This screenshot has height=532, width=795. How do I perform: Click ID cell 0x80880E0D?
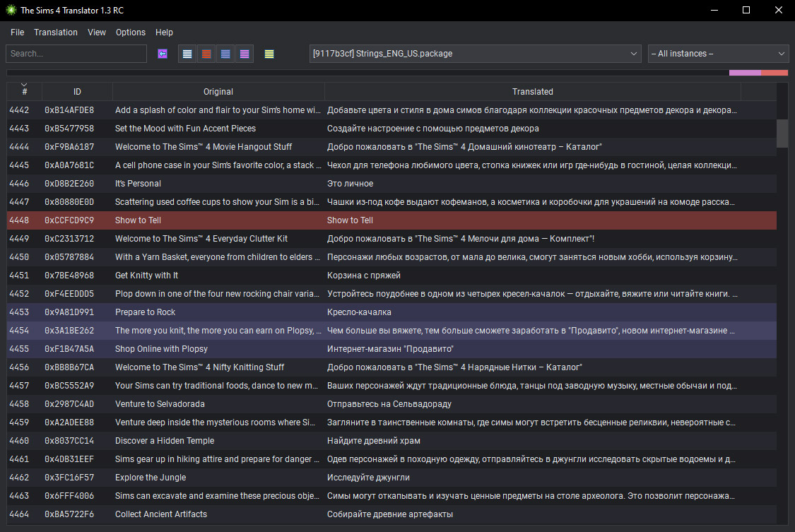pos(69,202)
